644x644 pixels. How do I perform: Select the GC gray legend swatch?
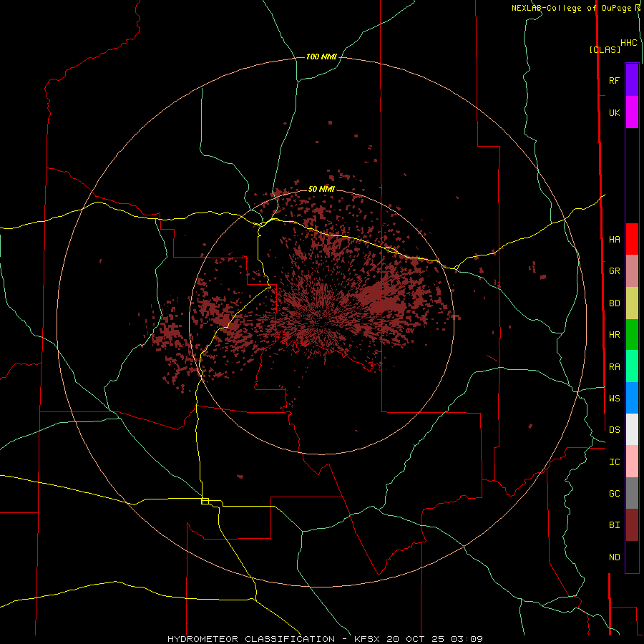[632, 493]
